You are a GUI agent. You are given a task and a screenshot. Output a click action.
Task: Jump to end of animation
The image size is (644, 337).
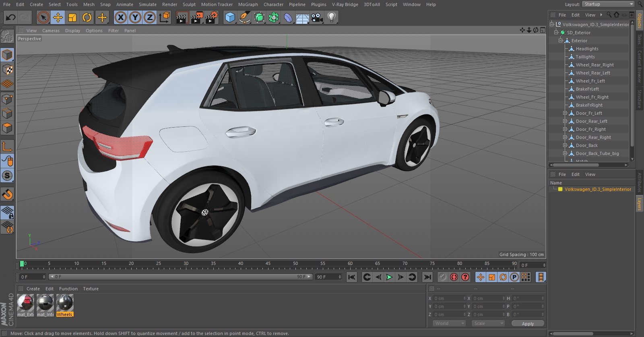427,277
